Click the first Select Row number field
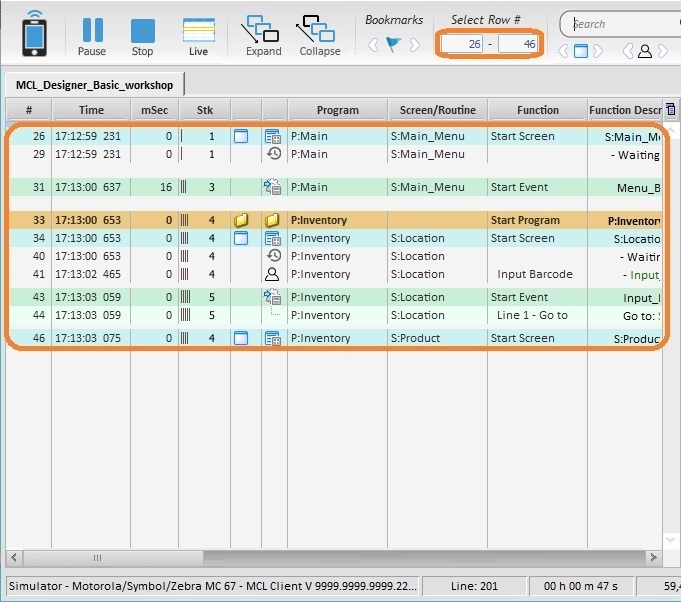This screenshot has height=602, width=681. tap(460, 44)
